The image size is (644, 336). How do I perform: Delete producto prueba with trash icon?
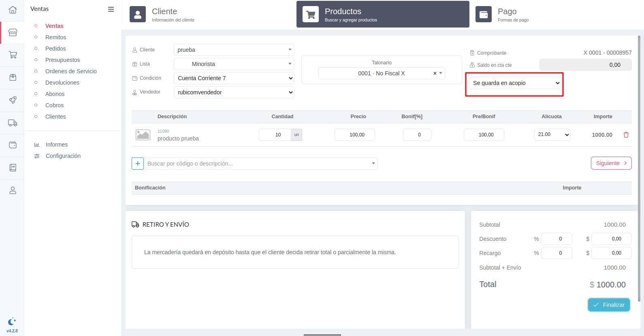pos(626,135)
